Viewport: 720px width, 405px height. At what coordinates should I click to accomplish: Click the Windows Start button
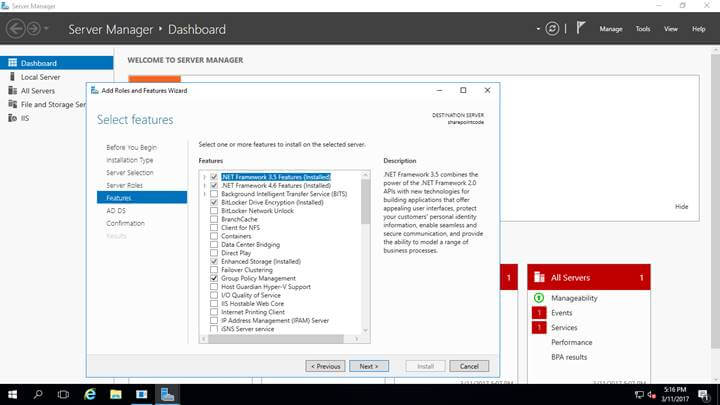coord(12,394)
